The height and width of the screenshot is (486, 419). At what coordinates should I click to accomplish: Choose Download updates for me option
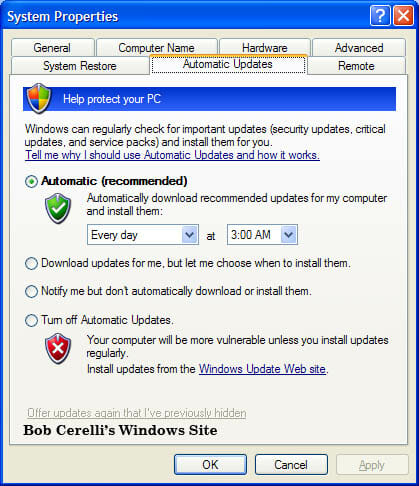[x=31, y=263]
